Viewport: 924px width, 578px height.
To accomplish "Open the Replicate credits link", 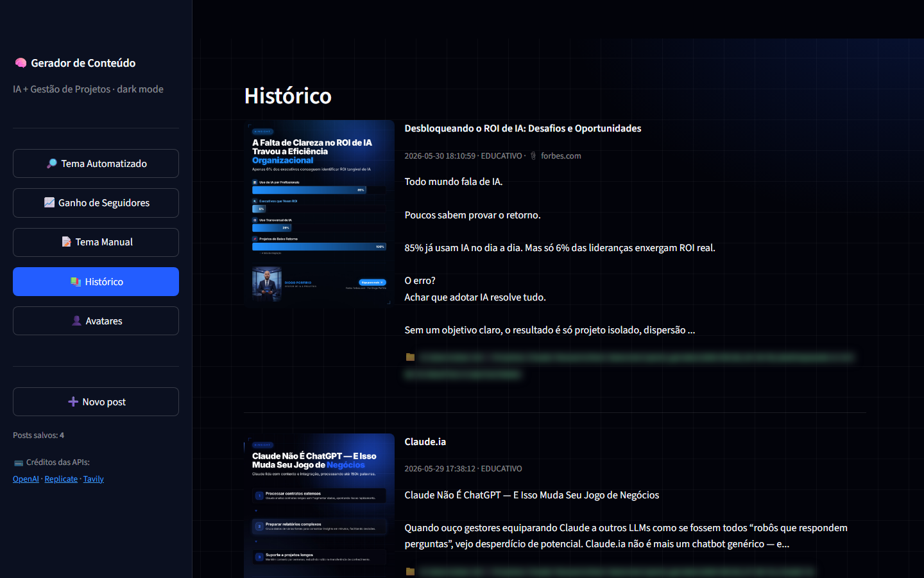I will point(61,479).
